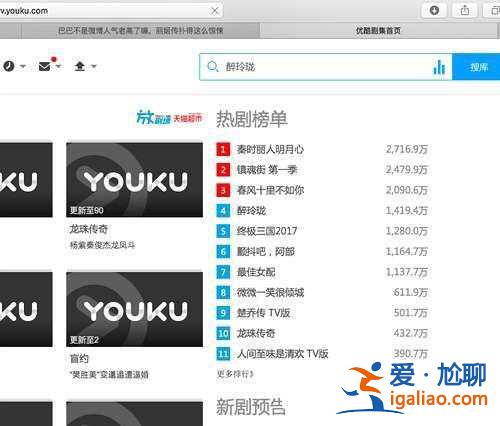
Task: Click the blue 搜库 search button
Action: [x=477, y=67]
